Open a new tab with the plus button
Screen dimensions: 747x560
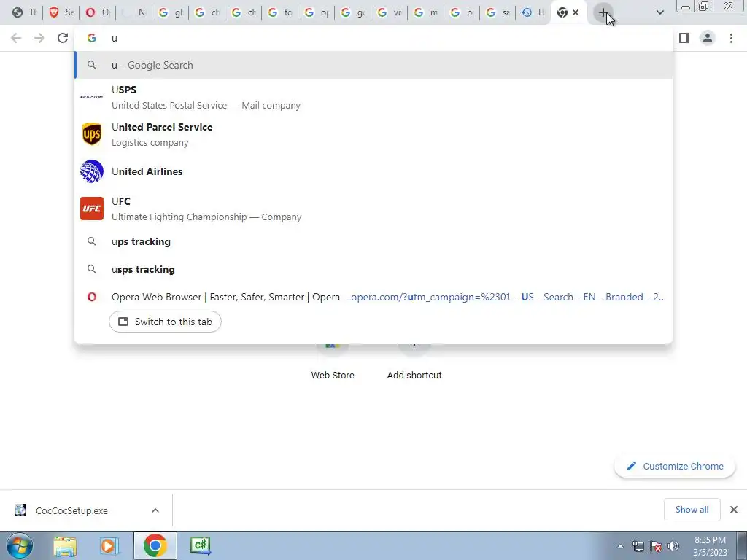click(603, 12)
